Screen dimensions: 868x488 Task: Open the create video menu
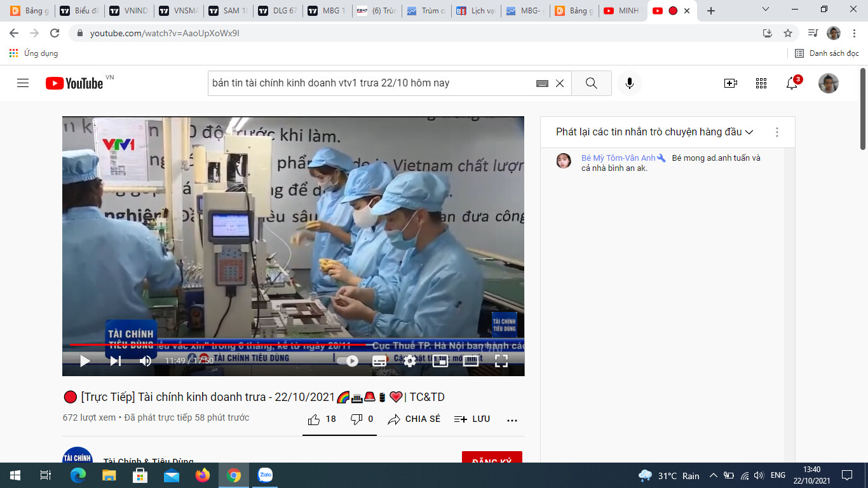pyautogui.click(x=731, y=83)
